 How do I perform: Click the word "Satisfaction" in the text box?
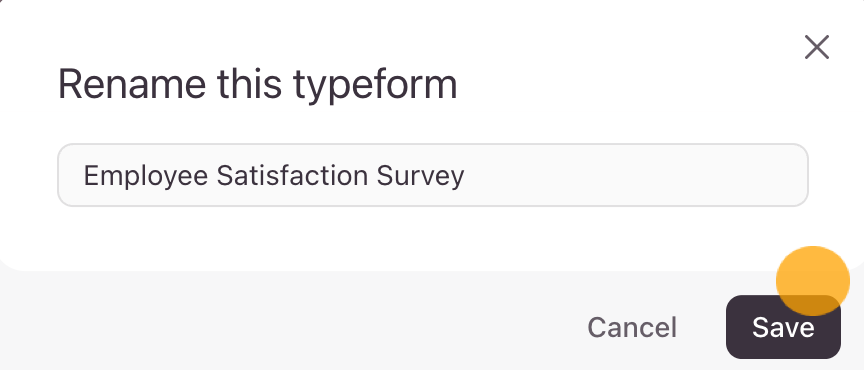pos(292,175)
